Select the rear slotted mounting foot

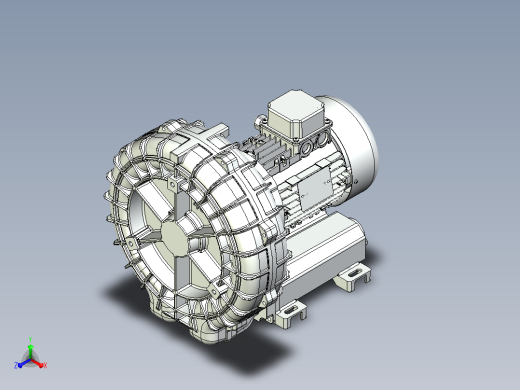click(x=353, y=277)
